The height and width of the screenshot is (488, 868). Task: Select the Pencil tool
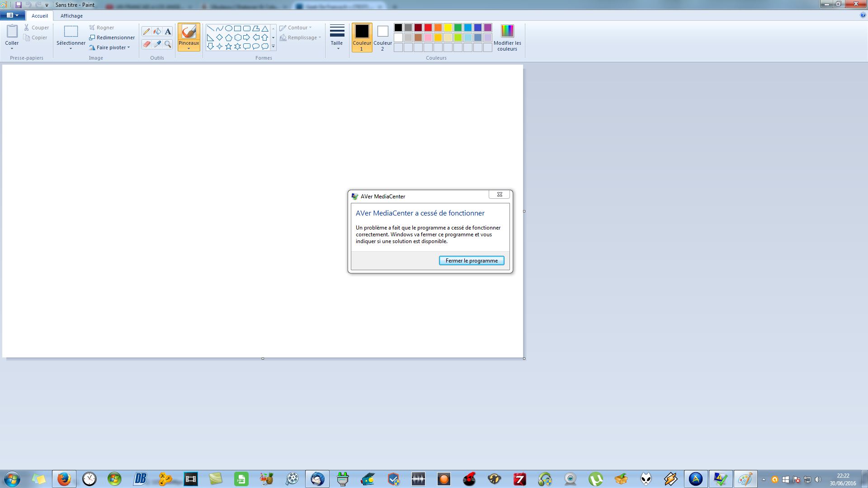[146, 32]
